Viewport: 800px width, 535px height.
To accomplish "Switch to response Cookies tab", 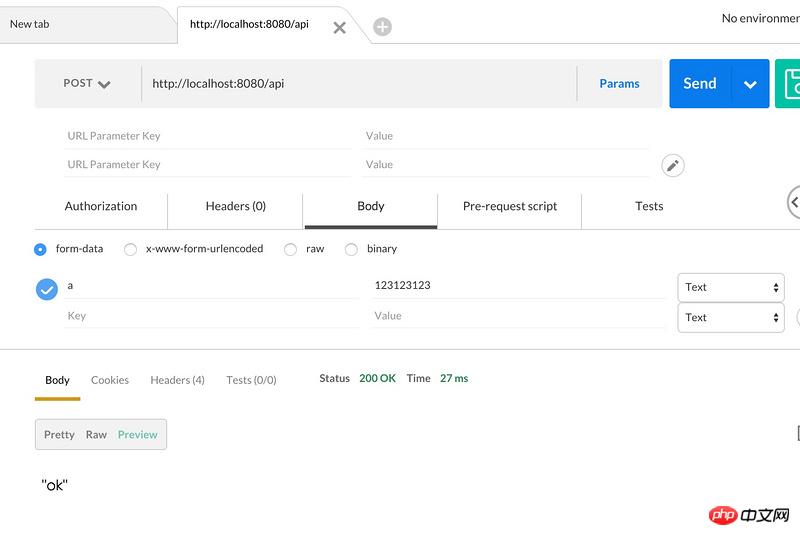I will 110,380.
